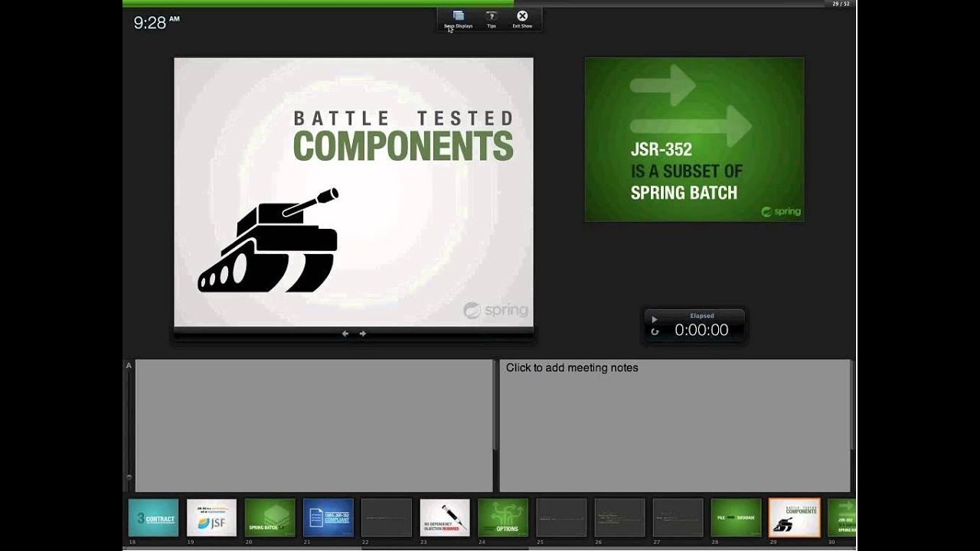
Task: Open the Tips help button
Action: [x=492, y=16]
